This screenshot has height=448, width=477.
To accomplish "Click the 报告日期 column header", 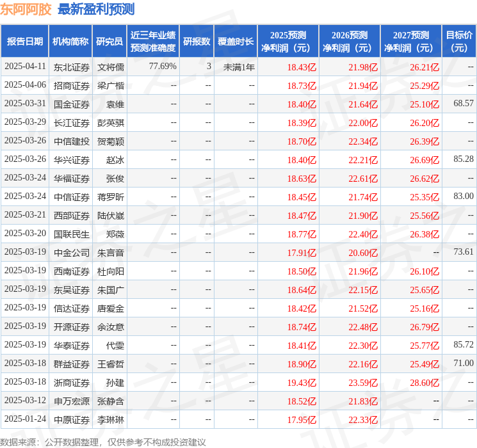I will click(24, 42).
